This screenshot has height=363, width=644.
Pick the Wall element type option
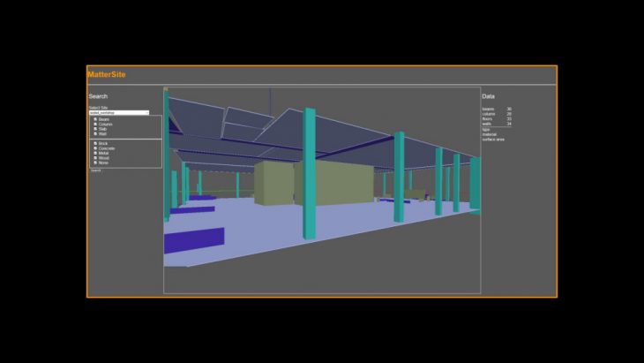95,133
